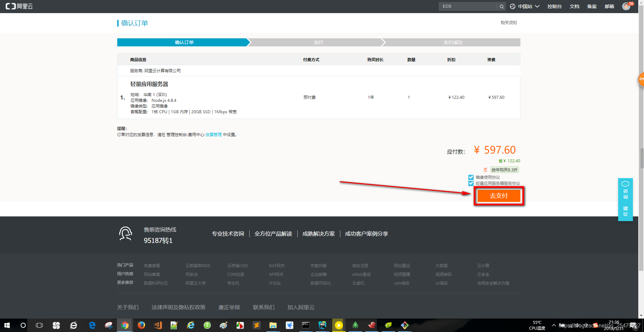Open 加入阿里云 in the footer

[x=301, y=307]
